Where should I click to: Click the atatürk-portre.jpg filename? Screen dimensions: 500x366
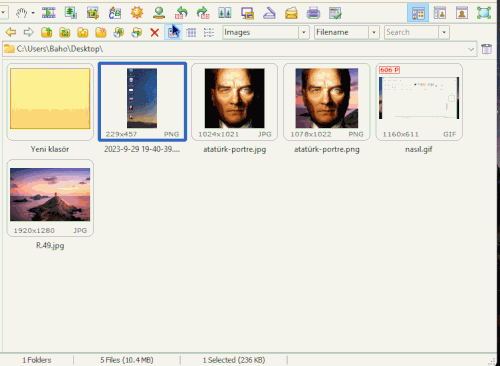tap(235, 149)
